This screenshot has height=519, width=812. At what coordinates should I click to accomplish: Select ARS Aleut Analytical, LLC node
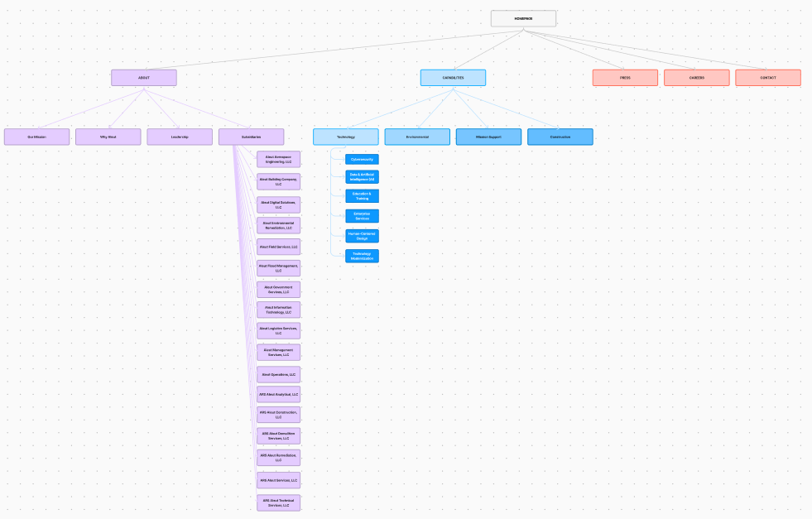(279, 395)
